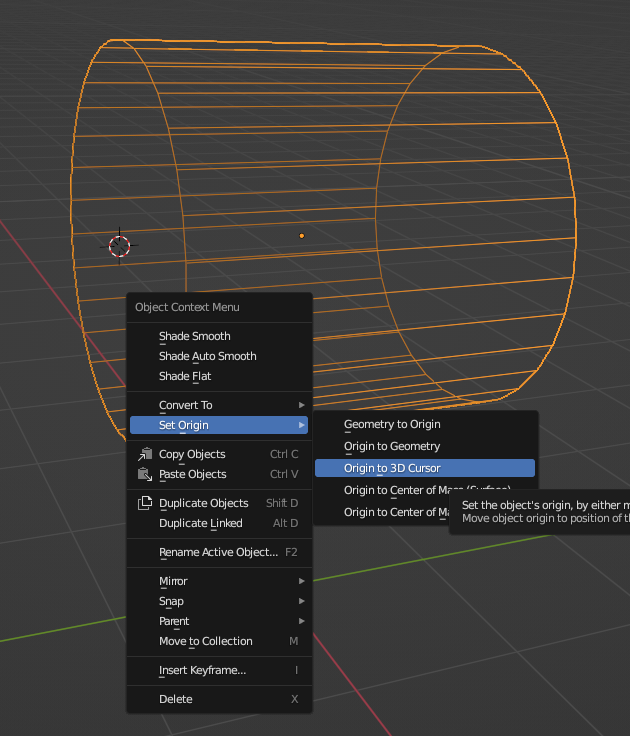Viewport: 630px width, 736px height.
Task: Select Shade Smooth in context menu
Action: coord(219,336)
